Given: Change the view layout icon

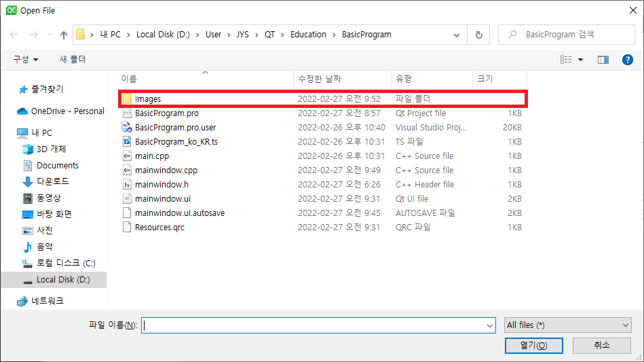Looking at the screenshot, I should 566,60.
